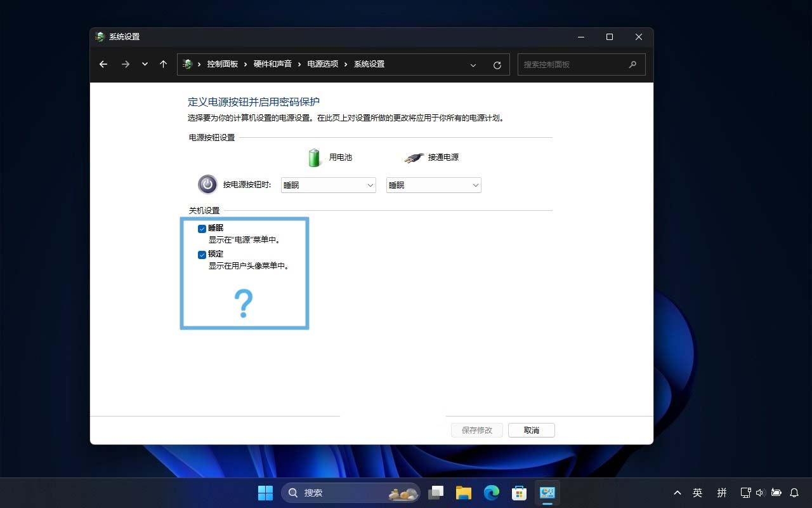Navigate to 电源选项 in the breadcrumb
This screenshot has width=812, height=508.
322,64
